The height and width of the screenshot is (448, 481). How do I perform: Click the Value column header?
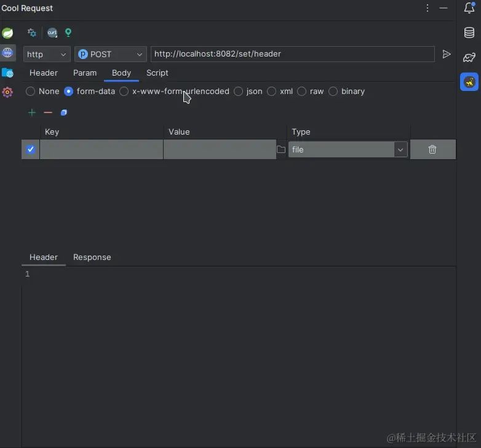225,132
